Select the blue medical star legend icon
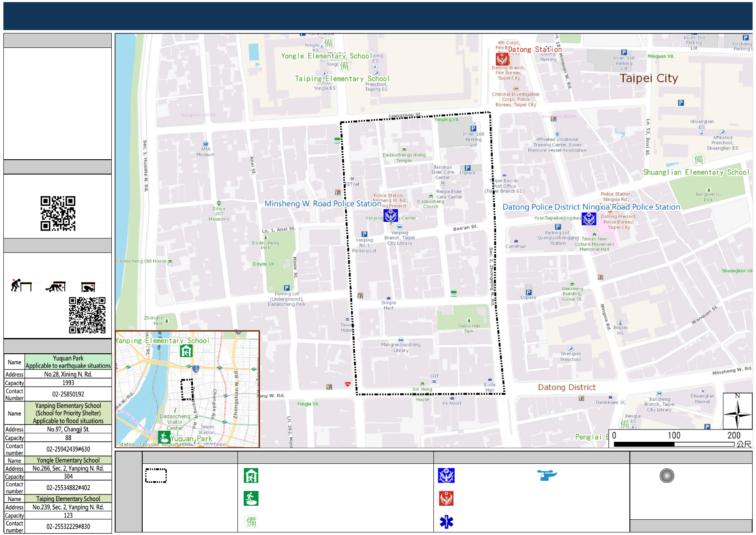Viewport: 756px width, 535px height. [x=446, y=522]
